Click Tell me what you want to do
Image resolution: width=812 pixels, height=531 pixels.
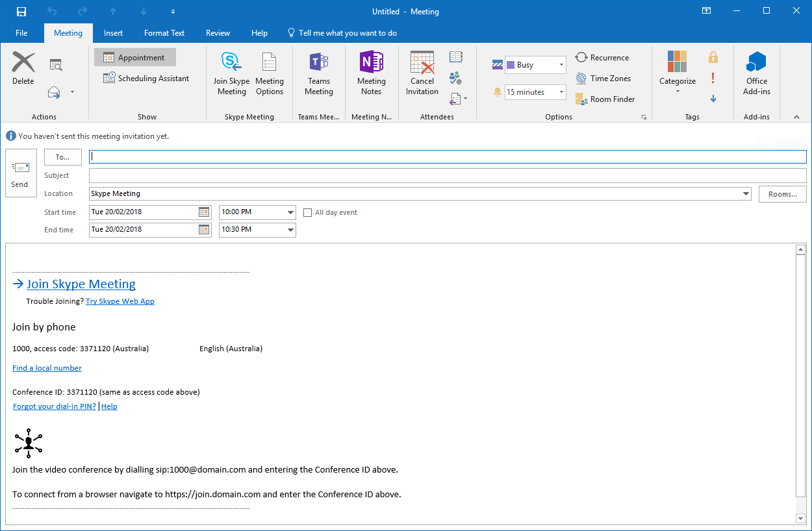342,33
